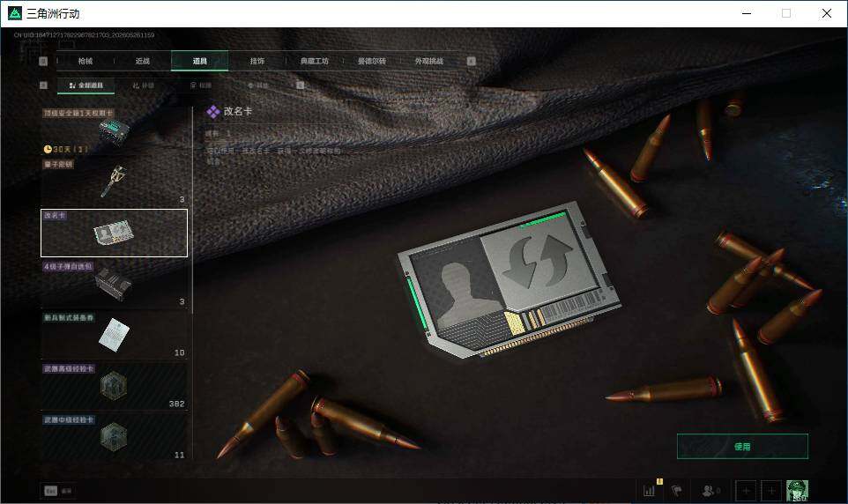Click the 使用 button
848x504 pixels.
pos(742,446)
